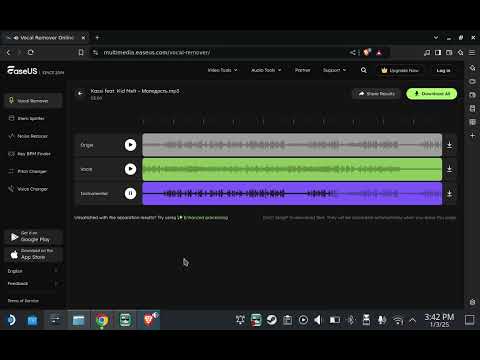Open the Bluetooth tray icon
Viewport: 480px width, 360px height.
tap(351, 320)
